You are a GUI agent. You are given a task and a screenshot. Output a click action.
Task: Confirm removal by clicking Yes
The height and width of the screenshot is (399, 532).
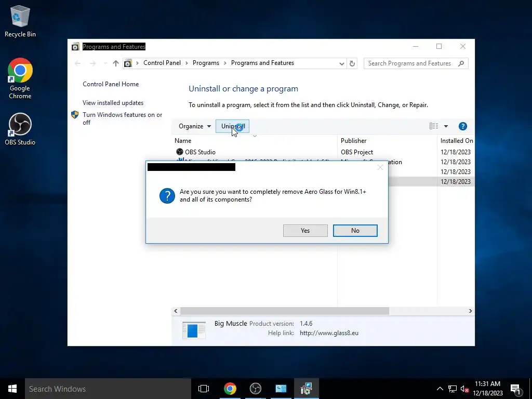click(x=305, y=230)
